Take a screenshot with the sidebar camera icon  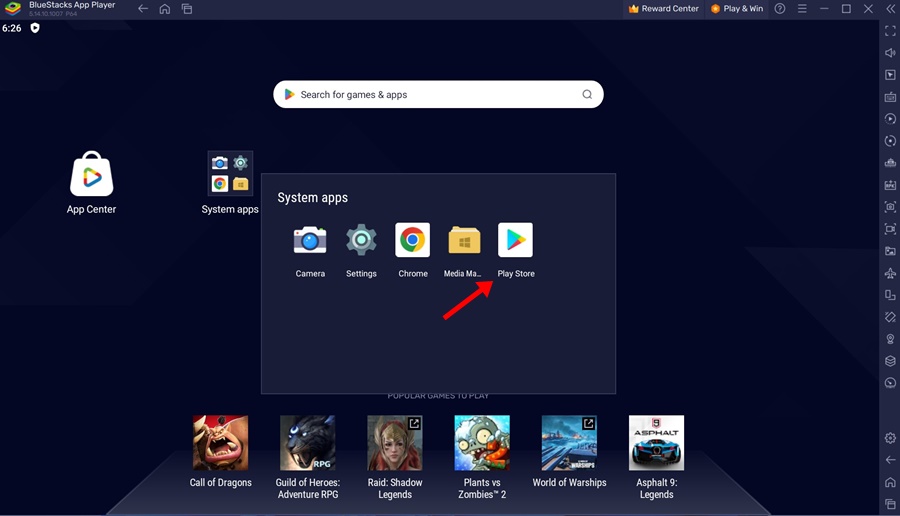890,207
